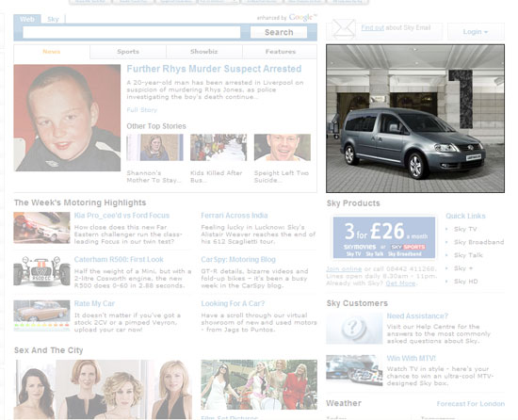Open the Sky Broadband quick link
Screen dimensions: 518x420
[478, 242]
